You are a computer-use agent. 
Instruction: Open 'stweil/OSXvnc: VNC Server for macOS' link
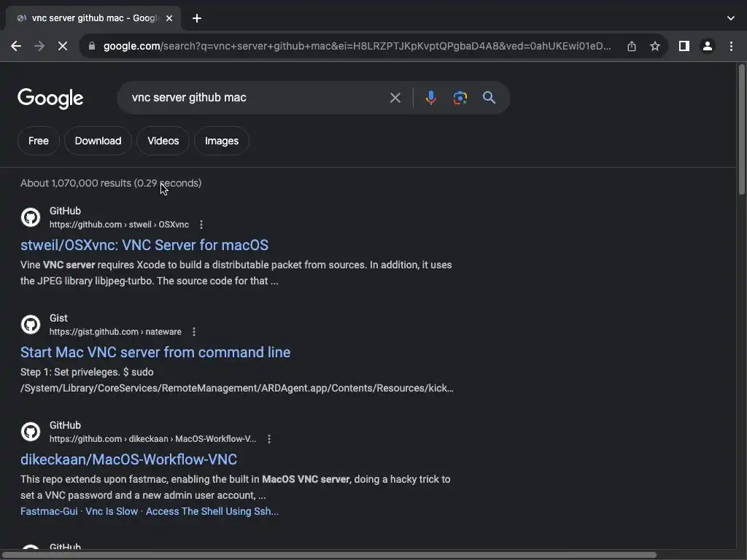tap(144, 245)
